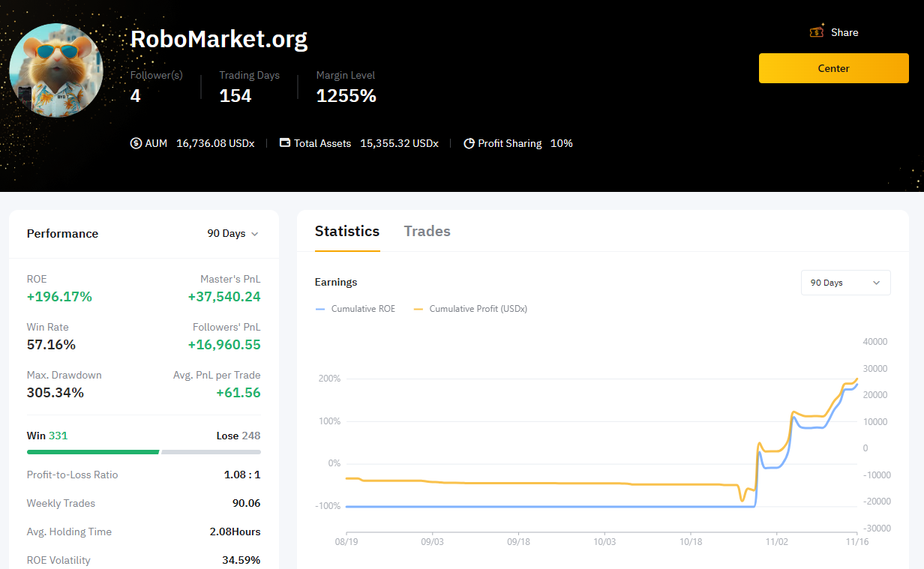
Task: Click the hamster profile avatar
Action: tap(56, 70)
